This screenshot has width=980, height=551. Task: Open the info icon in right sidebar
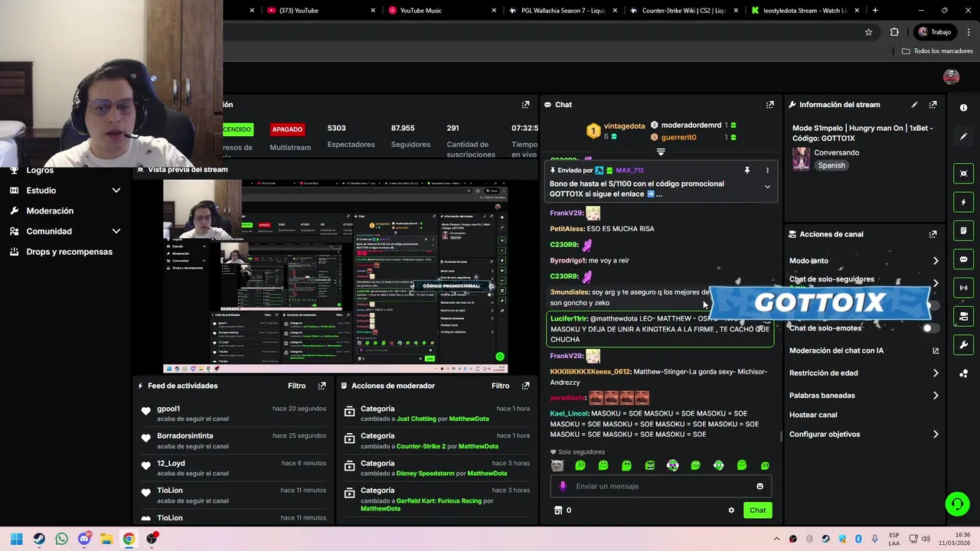[x=963, y=108]
